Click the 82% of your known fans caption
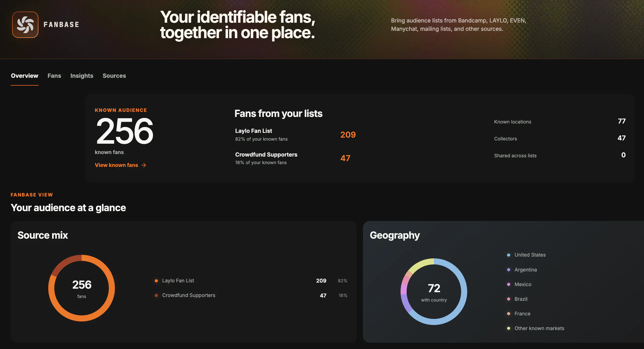The image size is (644, 349). [x=261, y=139]
